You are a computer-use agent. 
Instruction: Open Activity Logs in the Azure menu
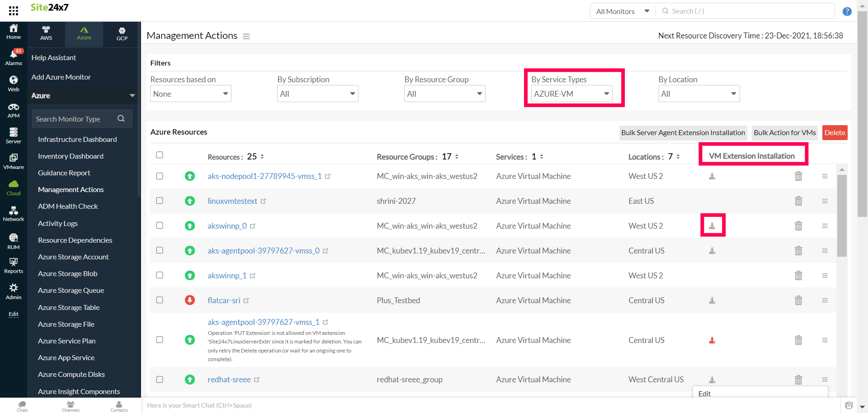[x=58, y=223]
